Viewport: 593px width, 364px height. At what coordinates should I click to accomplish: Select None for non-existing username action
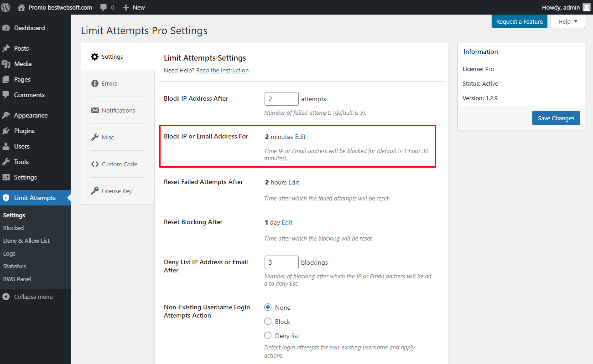pos(268,308)
